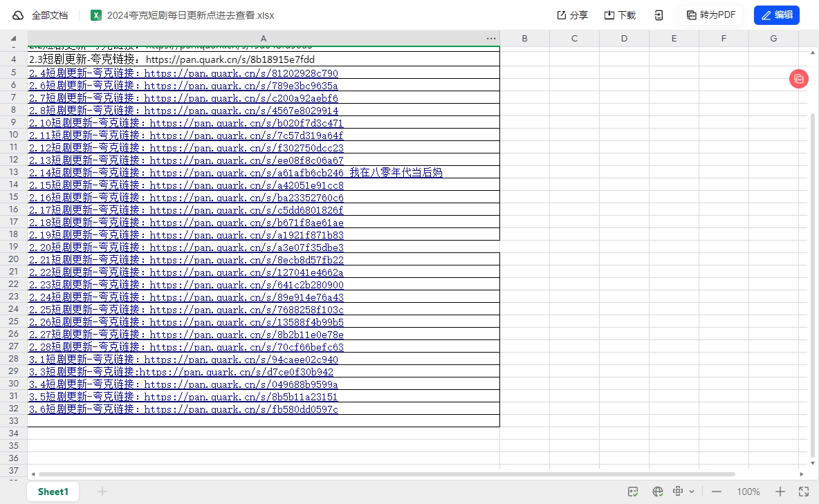Click the vertical scrollbar down arrow
Viewport: 819px width, 504px height.
click(813, 463)
